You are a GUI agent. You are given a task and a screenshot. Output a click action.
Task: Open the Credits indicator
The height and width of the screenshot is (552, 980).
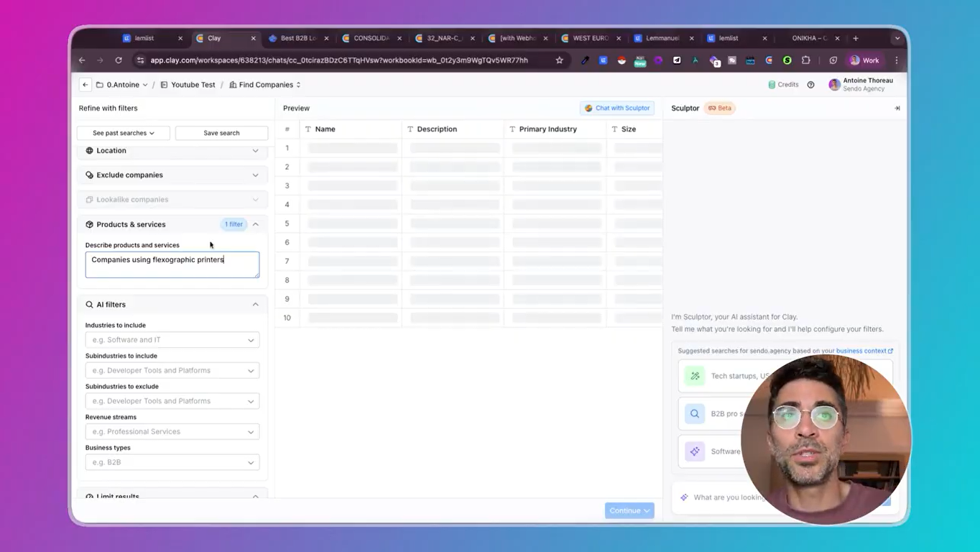pyautogui.click(x=783, y=85)
